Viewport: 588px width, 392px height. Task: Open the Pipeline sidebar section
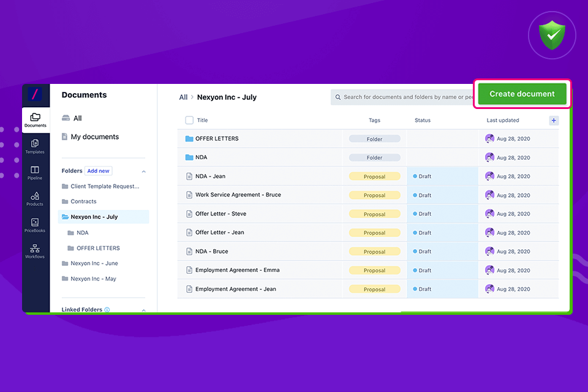35,173
